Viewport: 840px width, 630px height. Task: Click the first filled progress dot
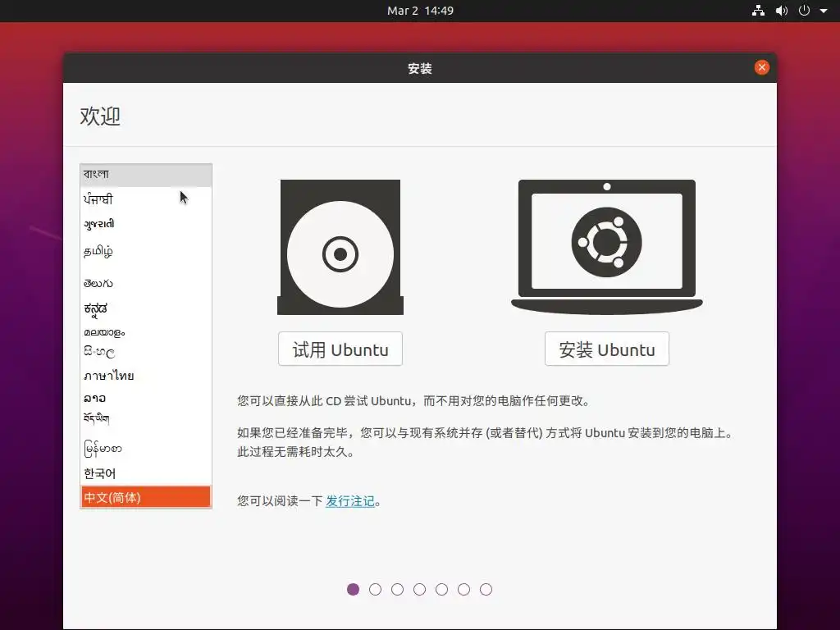pyautogui.click(x=353, y=589)
